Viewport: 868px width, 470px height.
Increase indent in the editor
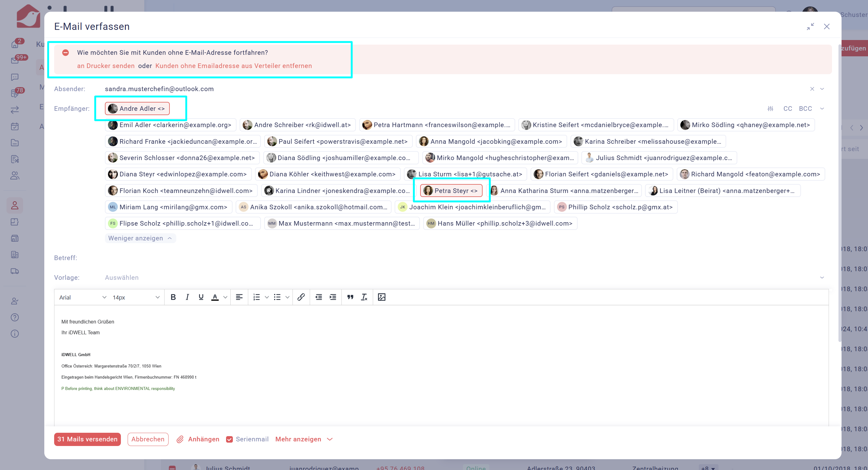coord(332,297)
